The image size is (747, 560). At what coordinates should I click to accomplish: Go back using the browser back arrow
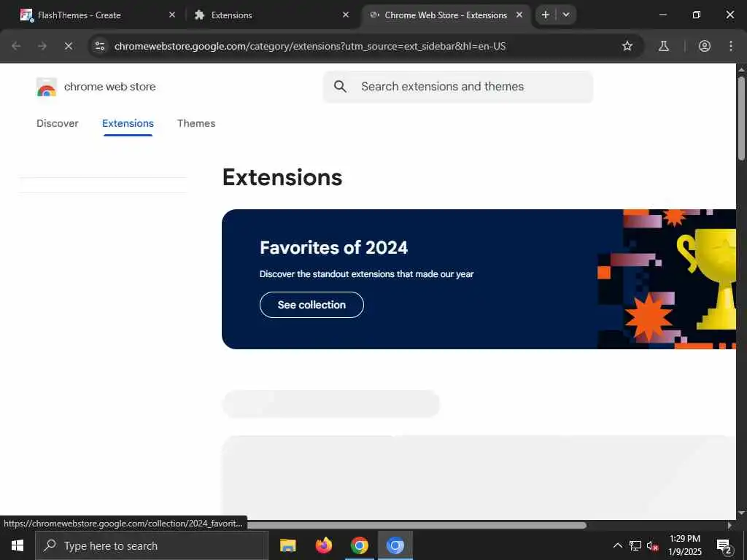pos(16,46)
